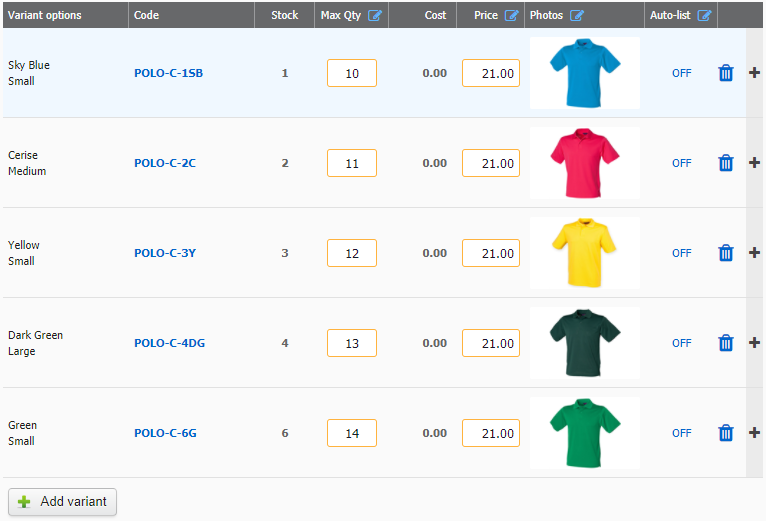The image size is (766, 521).
Task: Click the Auto-list column edit icon
Action: pos(704,15)
